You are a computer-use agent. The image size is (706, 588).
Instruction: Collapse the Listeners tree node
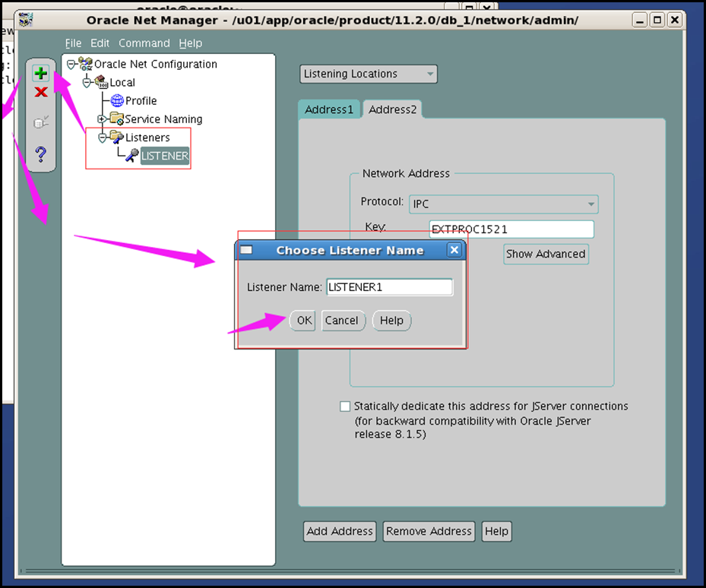102,138
